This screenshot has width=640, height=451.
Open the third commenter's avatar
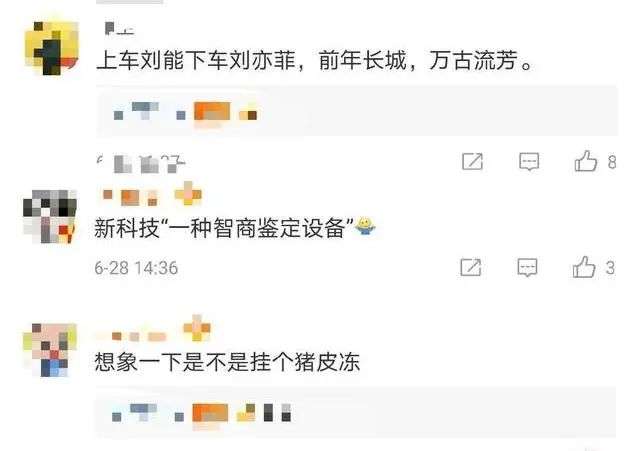(x=50, y=350)
